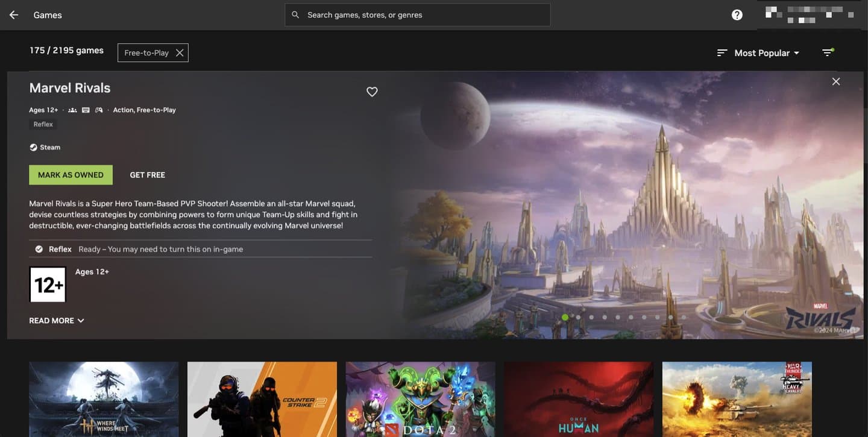Viewport: 868px width, 437px height.
Task: Click the GET FREE button
Action: point(148,175)
